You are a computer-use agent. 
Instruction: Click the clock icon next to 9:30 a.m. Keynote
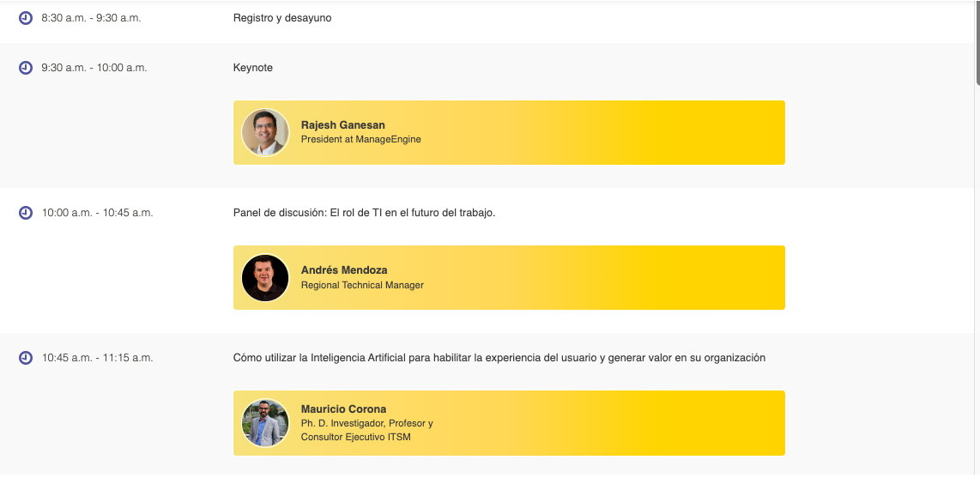[26, 68]
